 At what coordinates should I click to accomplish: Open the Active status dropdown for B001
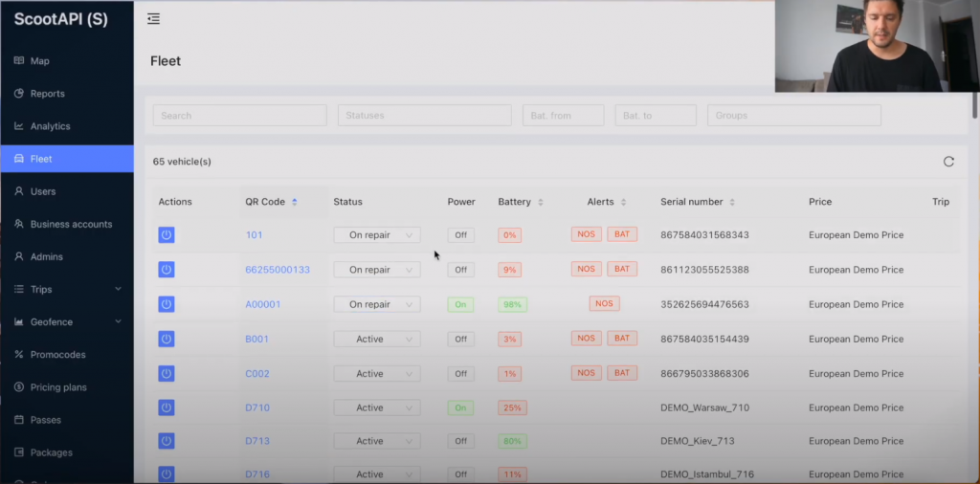(376, 339)
